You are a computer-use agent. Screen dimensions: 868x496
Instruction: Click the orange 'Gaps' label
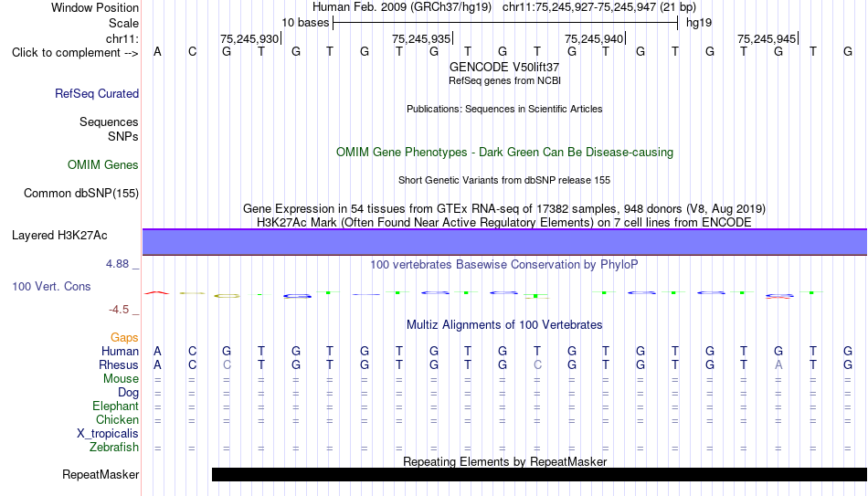(124, 338)
